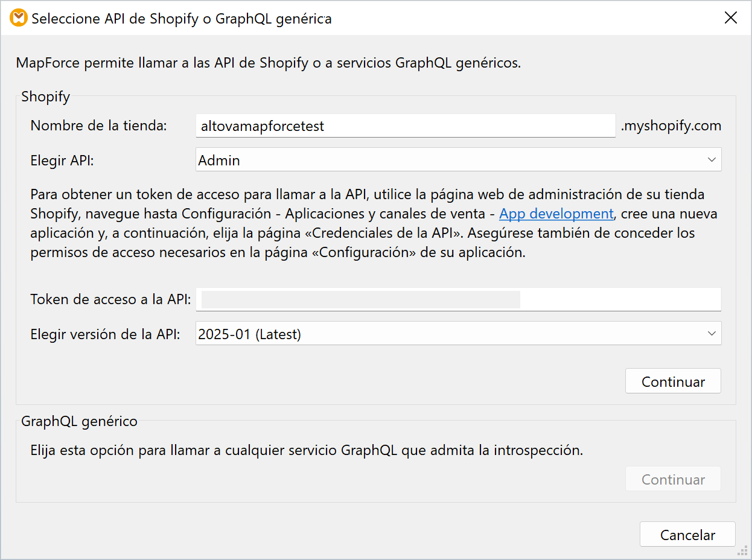Click the Nombre de la tienda label
Viewport: 752px width, 560px height.
(x=98, y=126)
